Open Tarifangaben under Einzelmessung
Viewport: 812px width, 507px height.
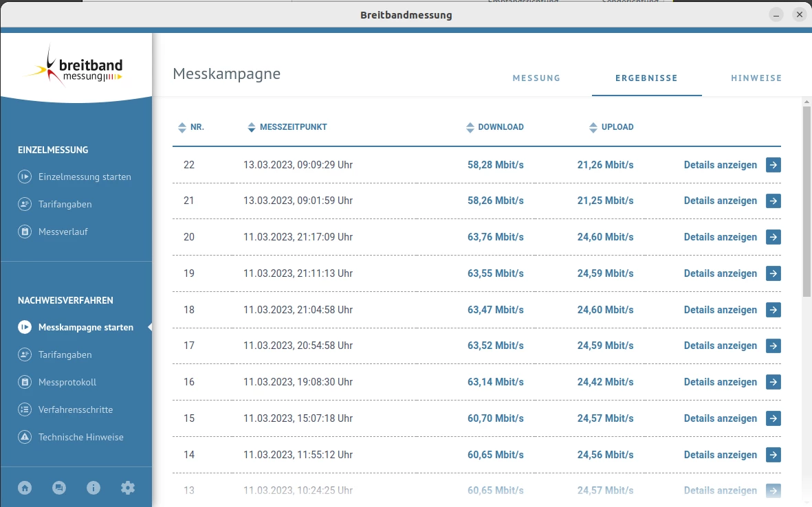click(x=65, y=204)
